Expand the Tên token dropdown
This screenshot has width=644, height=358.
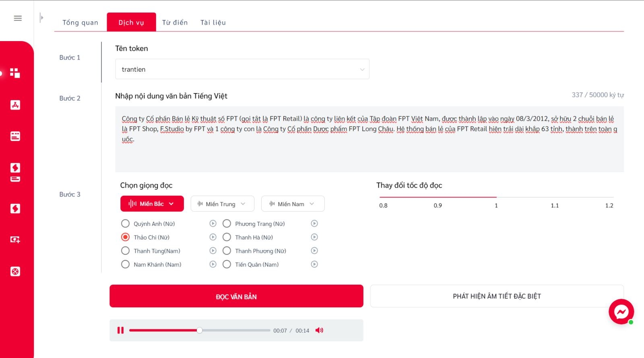[242, 69]
